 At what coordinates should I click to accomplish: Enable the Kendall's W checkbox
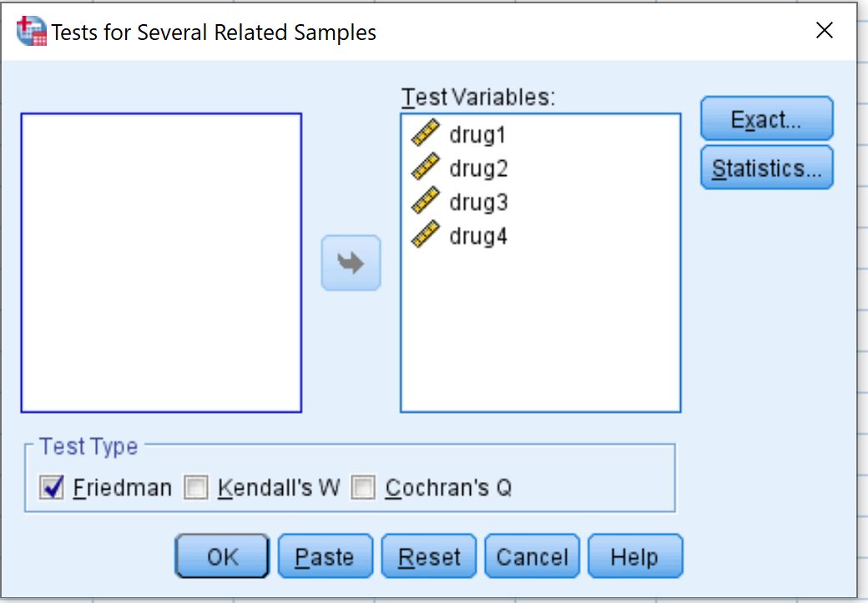point(196,487)
